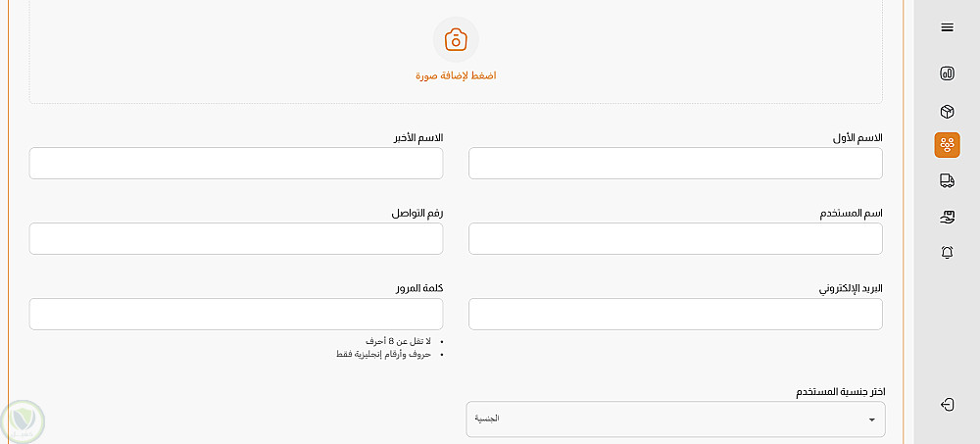
Task: Click the green shield watermark logo
Action: (22, 421)
